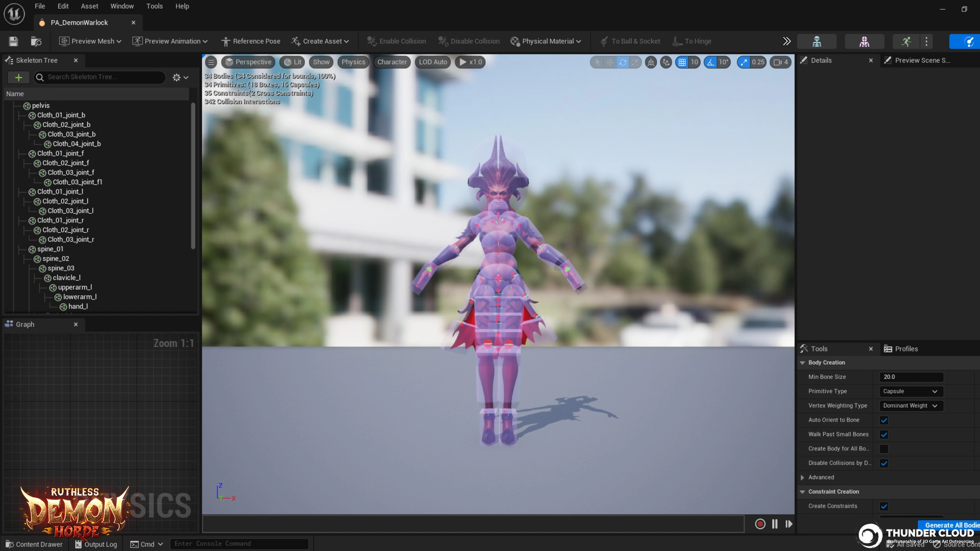Collapse the Constraint Creation section
The height and width of the screenshot is (551, 980).
pyautogui.click(x=802, y=492)
